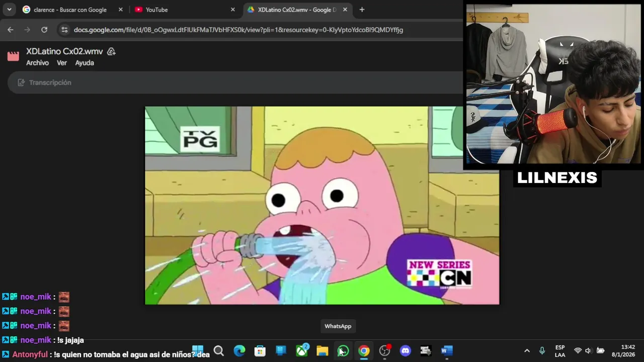Image resolution: width=644 pixels, height=362 pixels.
Task: Open Microsoft Word from taskbar
Action: 447,350
